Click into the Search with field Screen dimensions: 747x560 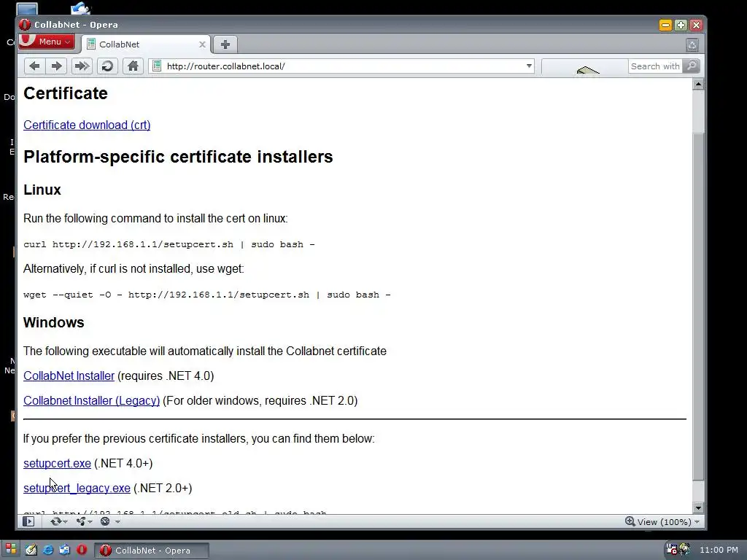[x=655, y=66]
